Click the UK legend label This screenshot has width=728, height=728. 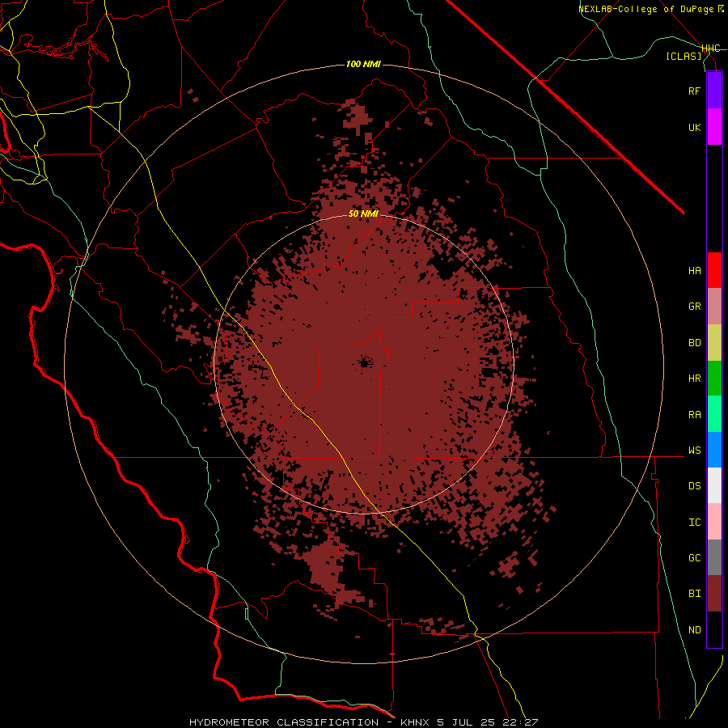coord(695,127)
